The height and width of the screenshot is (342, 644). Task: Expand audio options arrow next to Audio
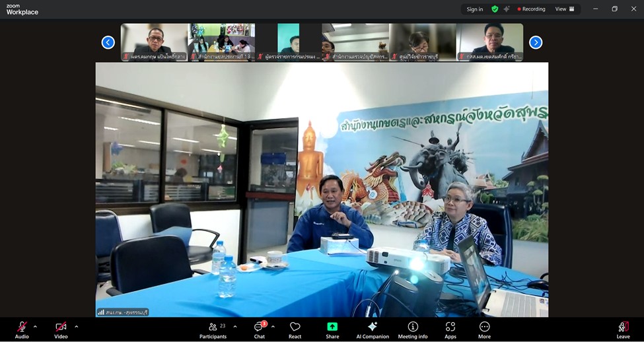click(35, 326)
